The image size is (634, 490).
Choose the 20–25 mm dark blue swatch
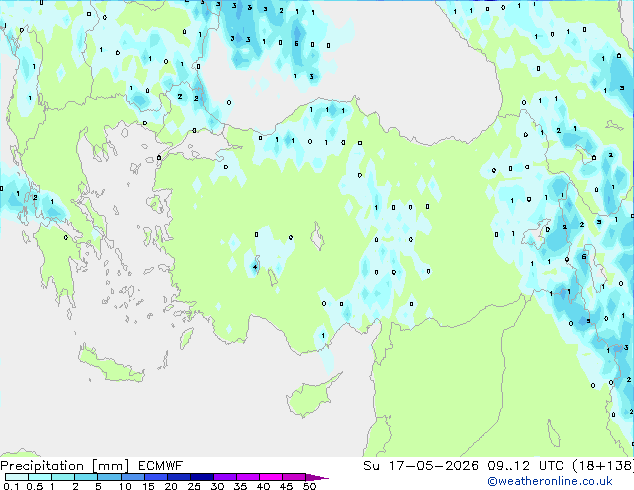coord(178,477)
